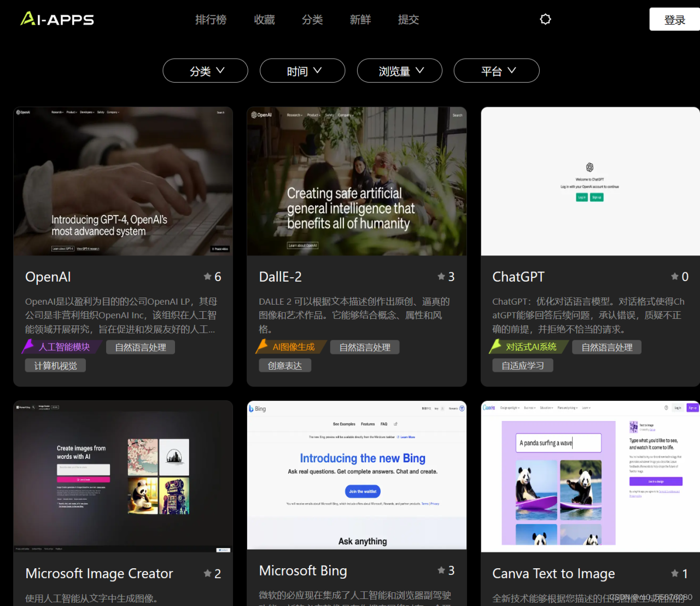This screenshot has width=700, height=606.
Task: Expand the 时间 filter dropdown
Action: coord(302,71)
